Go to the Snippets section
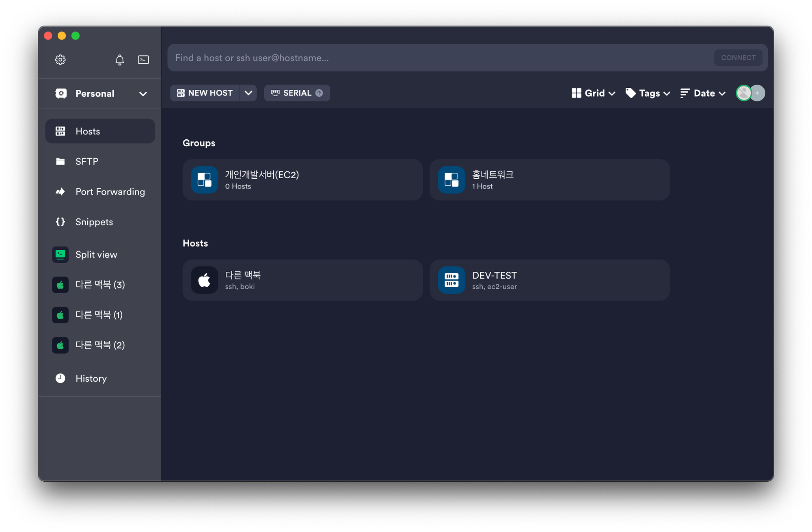812x532 pixels. (94, 222)
